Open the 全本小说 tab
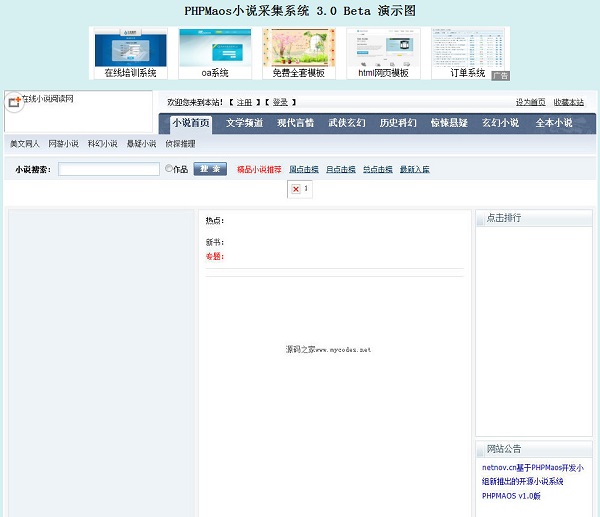600x517 pixels. [x=554, y=123]
